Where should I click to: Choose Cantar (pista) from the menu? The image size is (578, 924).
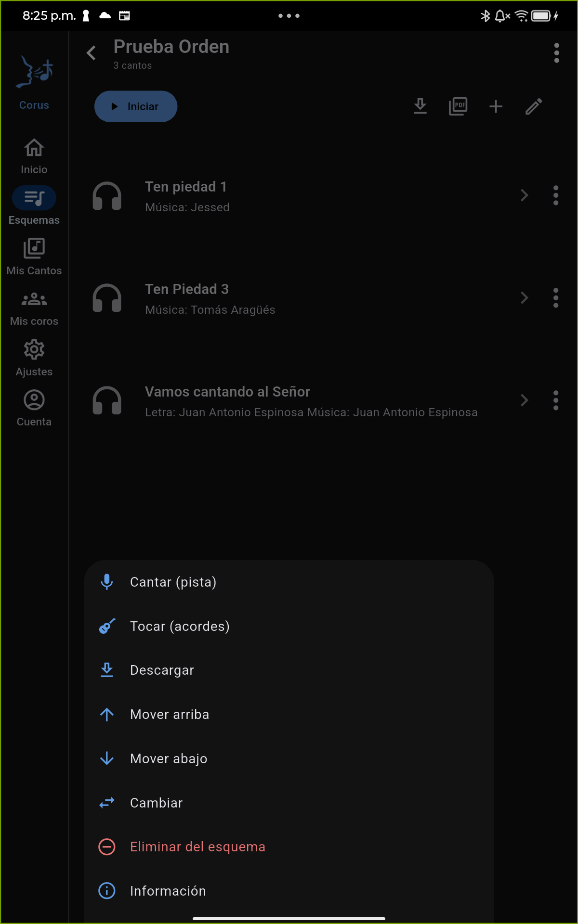click(x=289, y=582)
